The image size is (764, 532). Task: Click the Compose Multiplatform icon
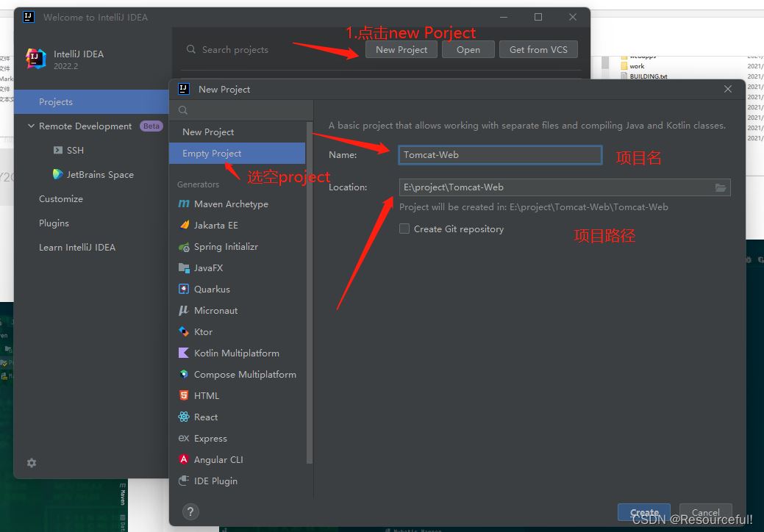tap(184, 374)
